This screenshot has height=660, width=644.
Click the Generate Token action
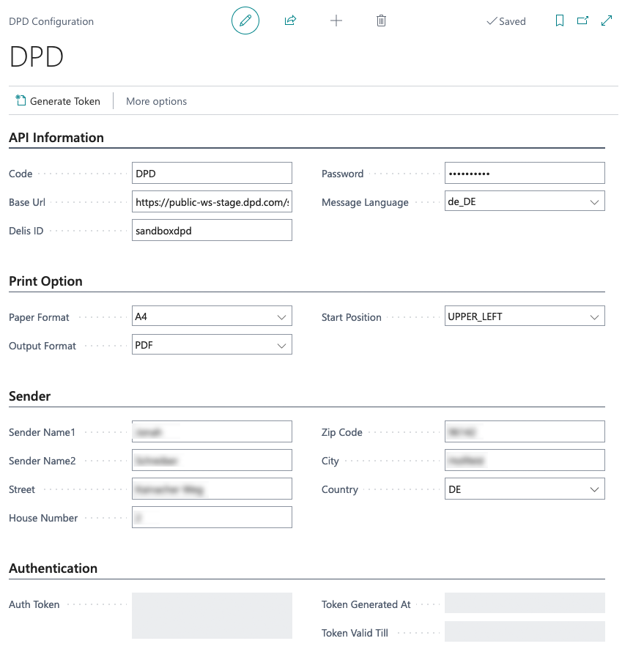58,101
